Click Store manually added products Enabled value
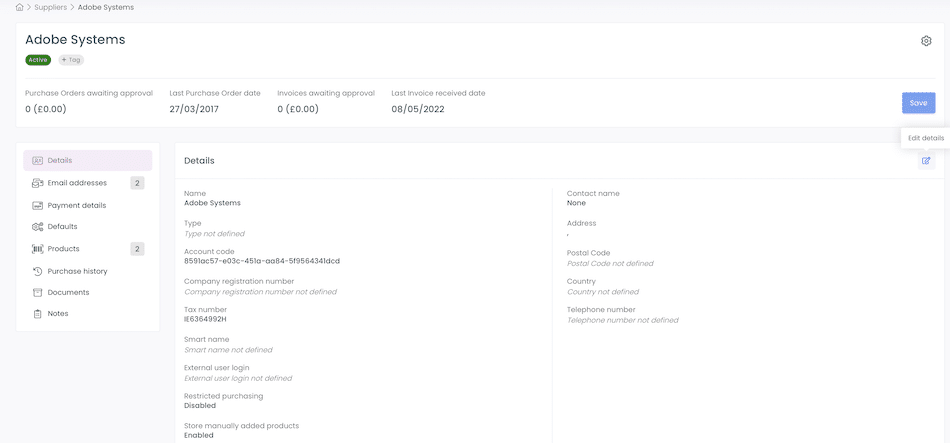 [x=199, y=435]
